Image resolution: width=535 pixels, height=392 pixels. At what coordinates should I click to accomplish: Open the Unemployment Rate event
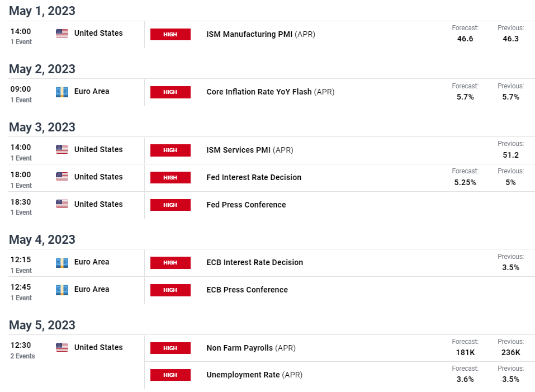click(254, 375)
